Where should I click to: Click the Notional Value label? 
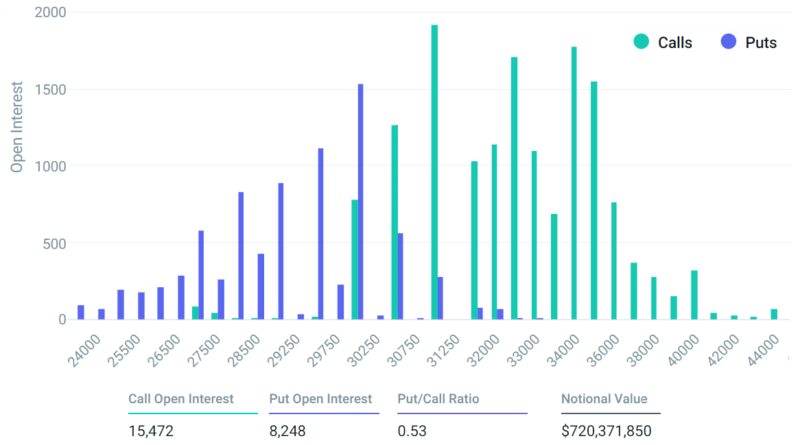(603, 399)
